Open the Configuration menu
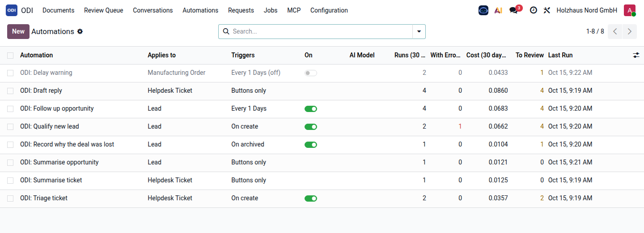Image resolution: width=644 pixels, height=233 pixels. click(329, 10)
